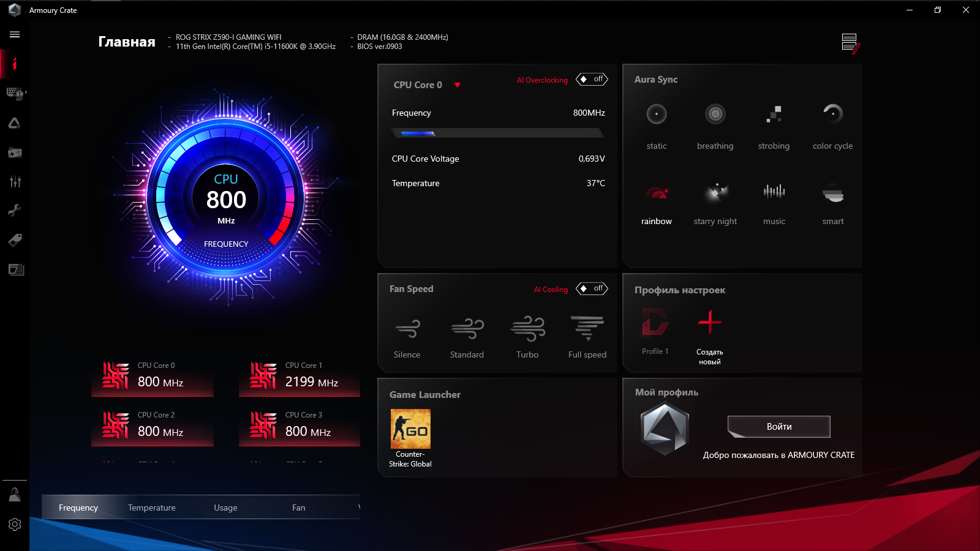Switch to the Fan tab
This screenshot has height=551, width=980.
click(x=298, y=507)
